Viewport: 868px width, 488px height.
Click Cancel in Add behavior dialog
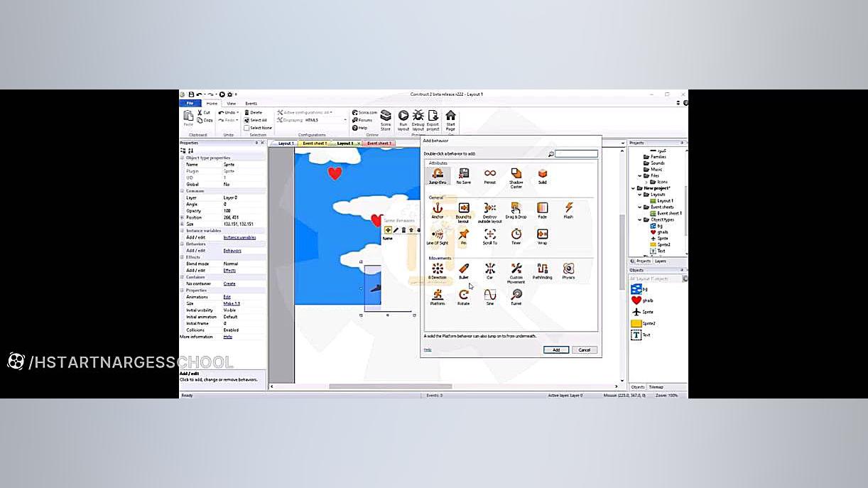coord(585,349)
